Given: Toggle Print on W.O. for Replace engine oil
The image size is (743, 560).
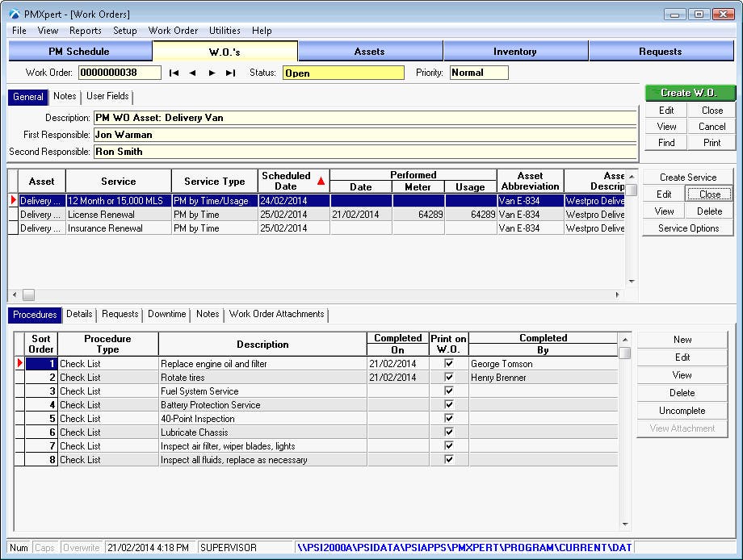Looking at the screenshot, I should pyautogui.click(x=449, y=363).
